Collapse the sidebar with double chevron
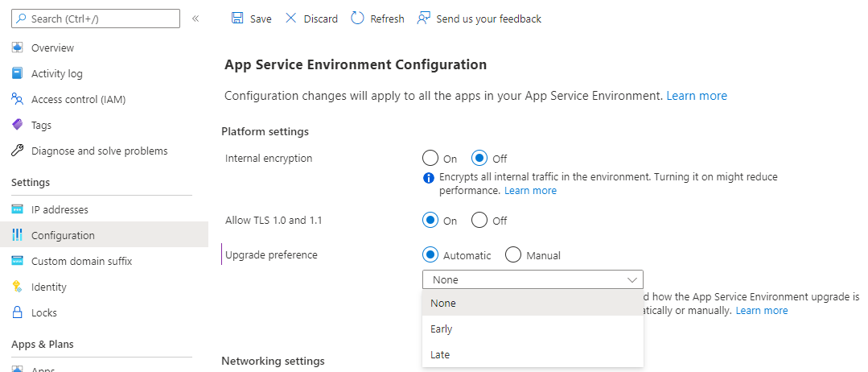 195,19
